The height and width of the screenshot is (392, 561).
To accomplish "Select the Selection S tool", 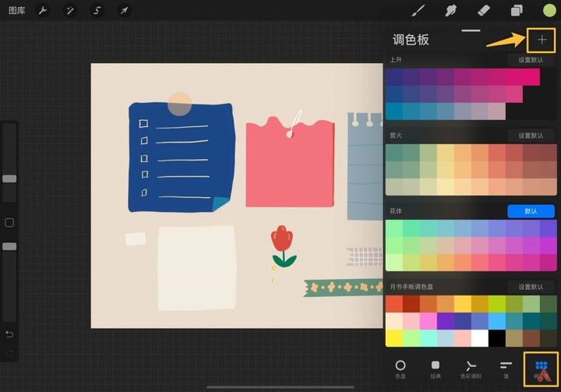I will point(97,11).
